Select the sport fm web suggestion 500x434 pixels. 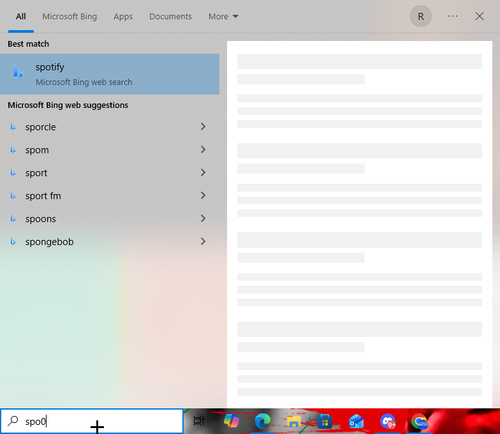tap(110, 196)
